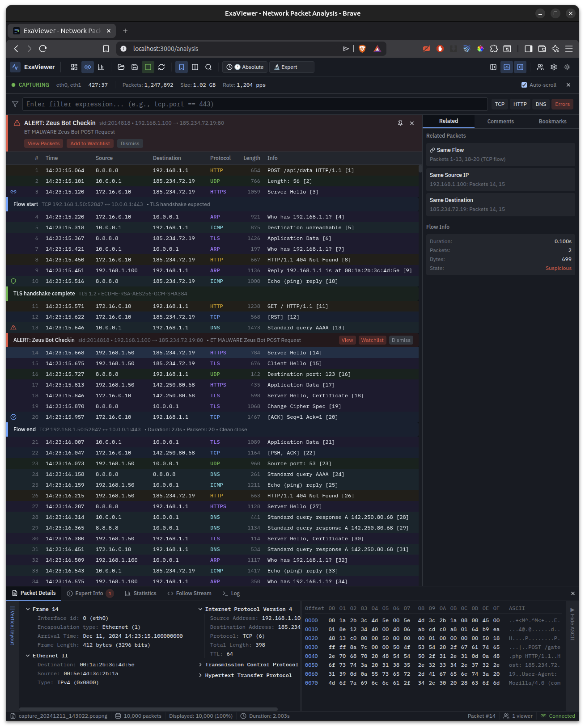The height and width of the screenshot is (728, 585).
Task: Click the Hide ASCII toggle
Action: click(x=572, y=624)
